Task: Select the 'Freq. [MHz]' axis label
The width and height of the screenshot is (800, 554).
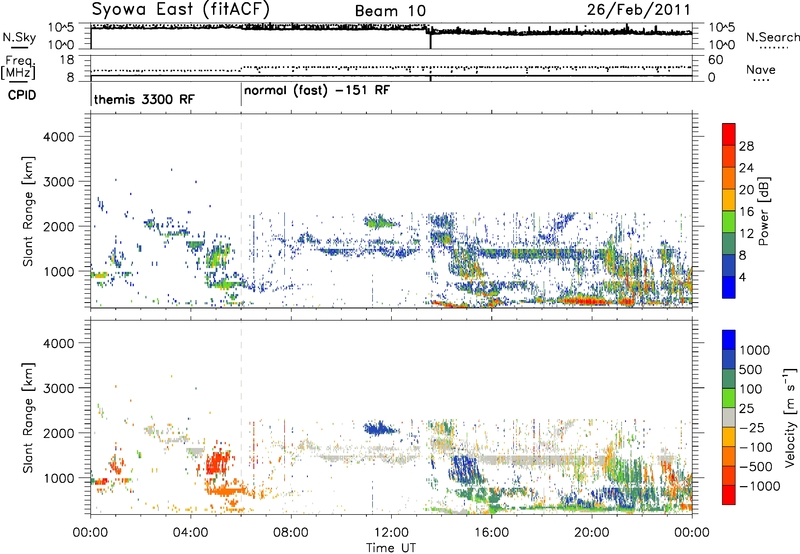Action: (19, 68)
